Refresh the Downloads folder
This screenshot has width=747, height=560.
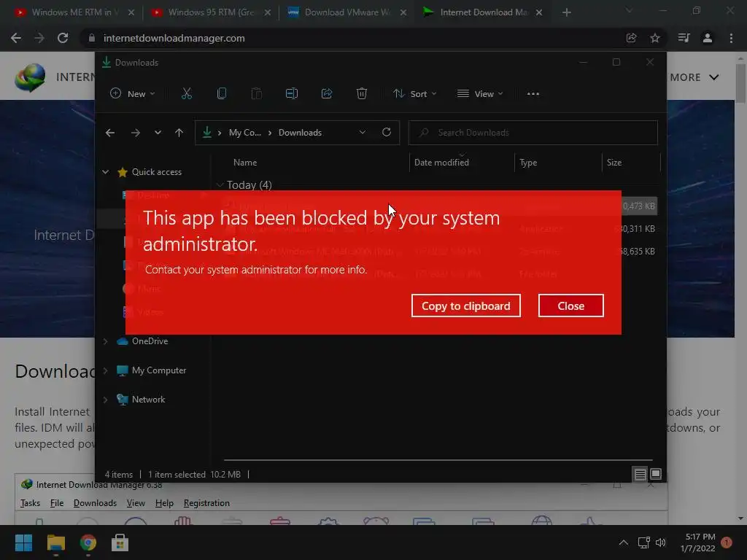click(x=387, y=133)
